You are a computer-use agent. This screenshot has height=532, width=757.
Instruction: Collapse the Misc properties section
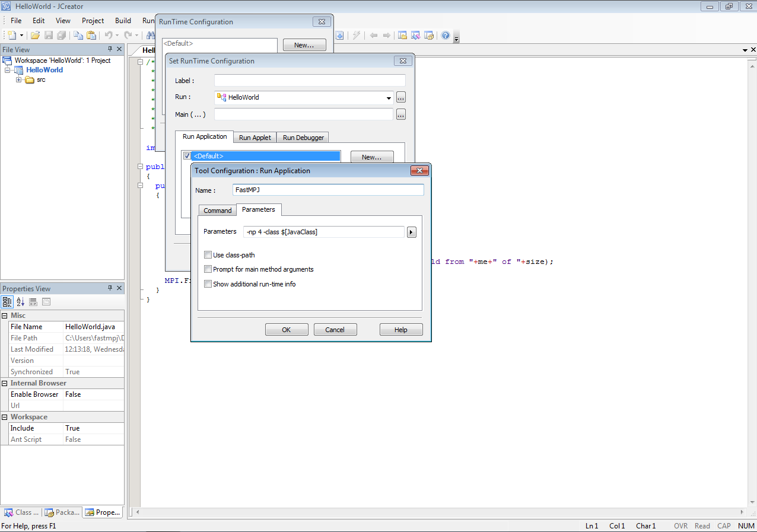coord(5,316)
